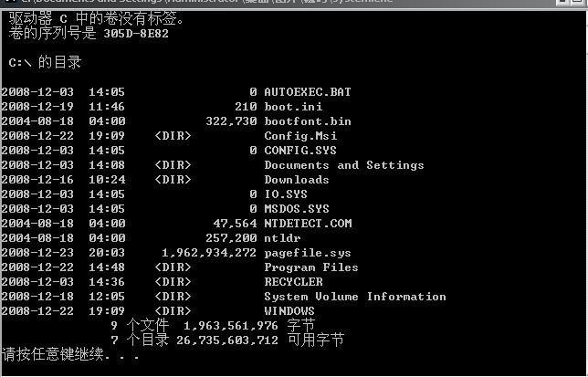Select the time 14:08
This screenshot has height=377, width=588.
(x=107, y=165)
